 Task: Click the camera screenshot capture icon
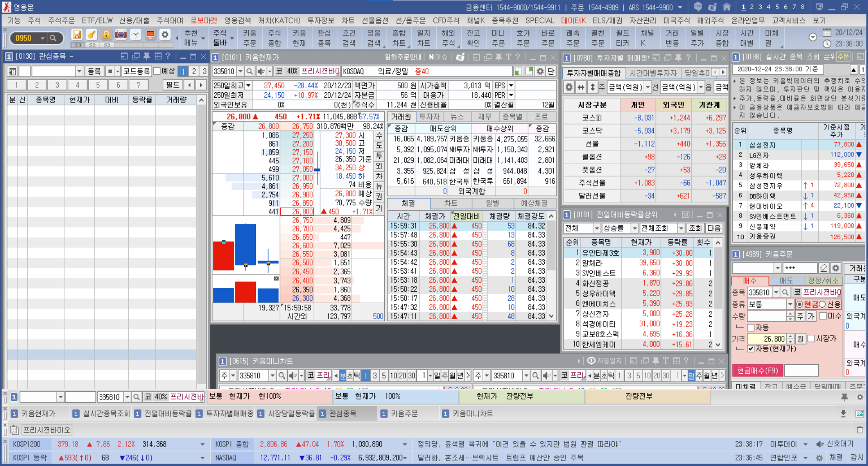pos(121,35)
